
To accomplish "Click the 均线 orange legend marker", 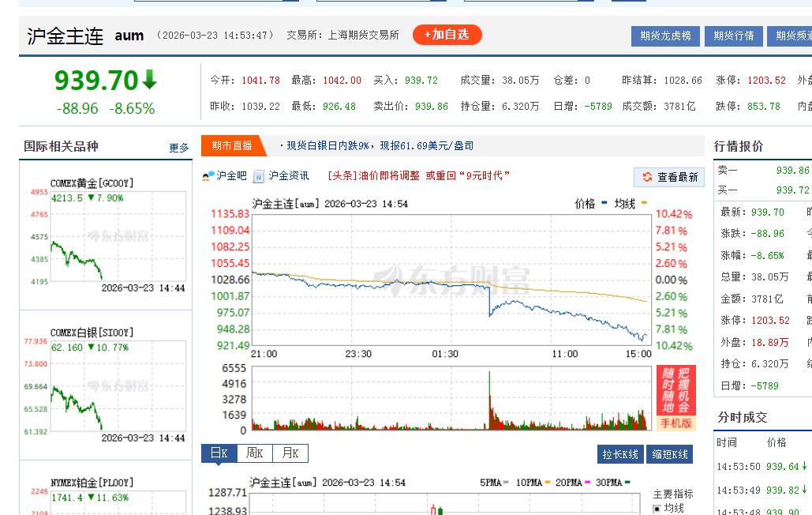I will (644, 204).
